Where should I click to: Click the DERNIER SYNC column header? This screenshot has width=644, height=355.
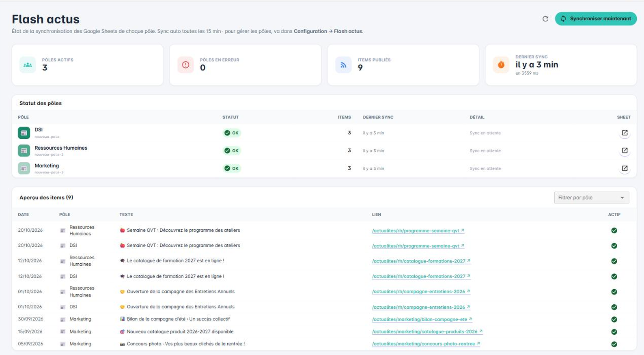[x=378, y=117]
